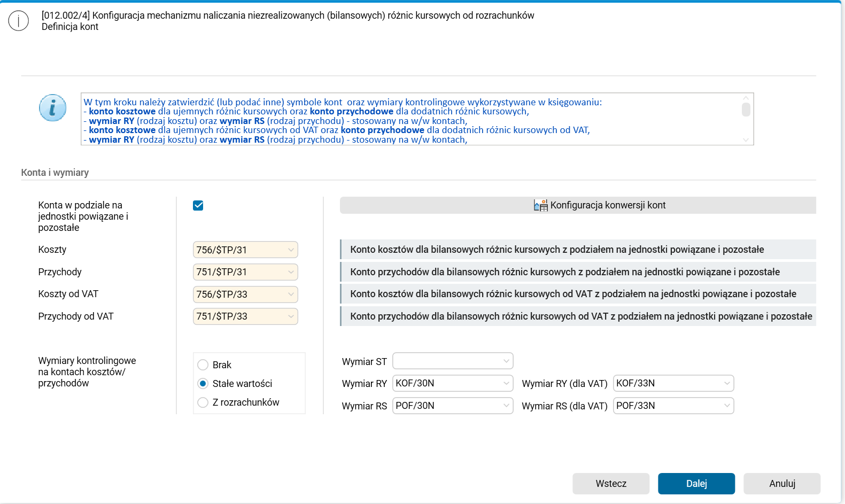Viewport: 845px width, 504px height.
Task: Click the Konfiguracja konwersji kont building icon
Action: pyautogui.click(x=540, y=205)
